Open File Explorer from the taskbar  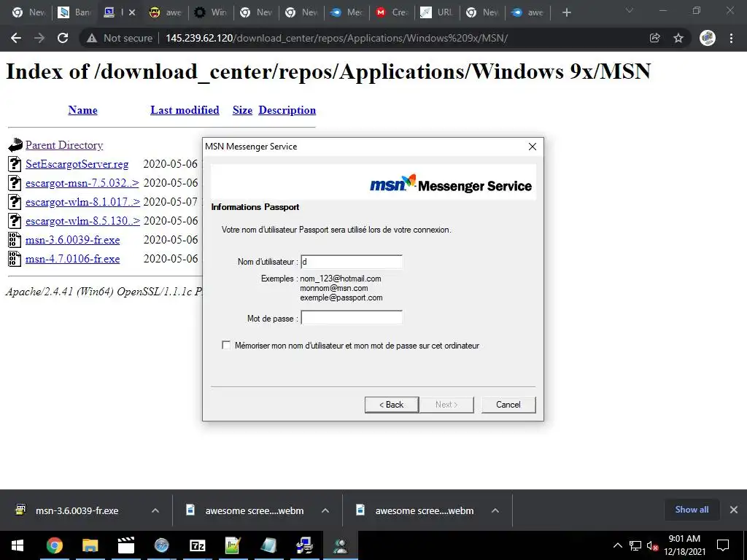[90, 545]
